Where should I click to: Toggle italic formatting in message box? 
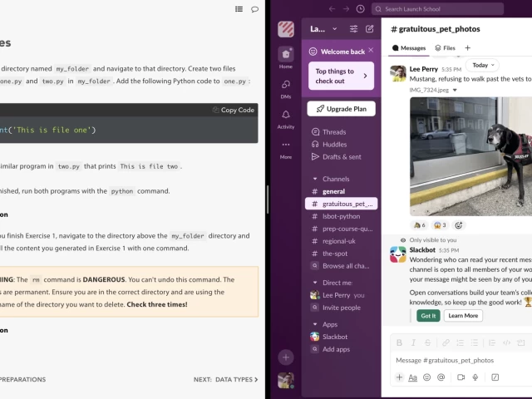[x=413, y=342]
